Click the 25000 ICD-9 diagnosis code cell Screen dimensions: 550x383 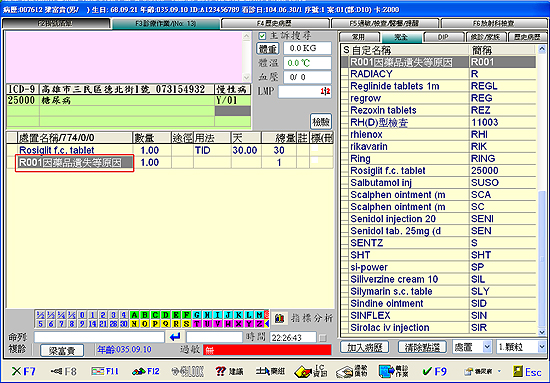click(x=23, y=101)
